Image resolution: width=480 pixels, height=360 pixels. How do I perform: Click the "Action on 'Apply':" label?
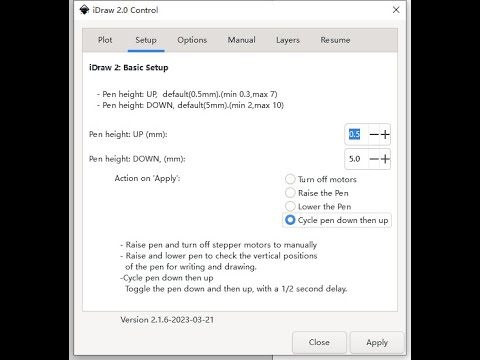(x=147, y=178)
